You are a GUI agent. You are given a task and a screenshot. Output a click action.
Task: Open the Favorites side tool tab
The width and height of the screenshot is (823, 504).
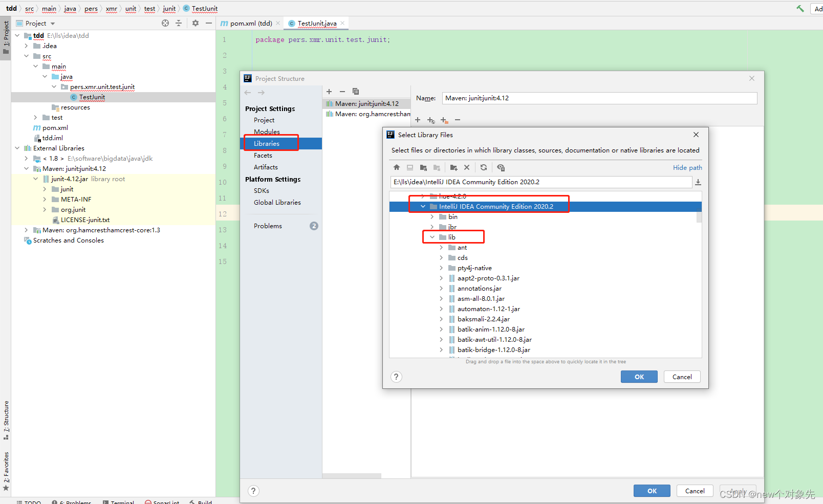pyautogui.click(x=6, y=471)
